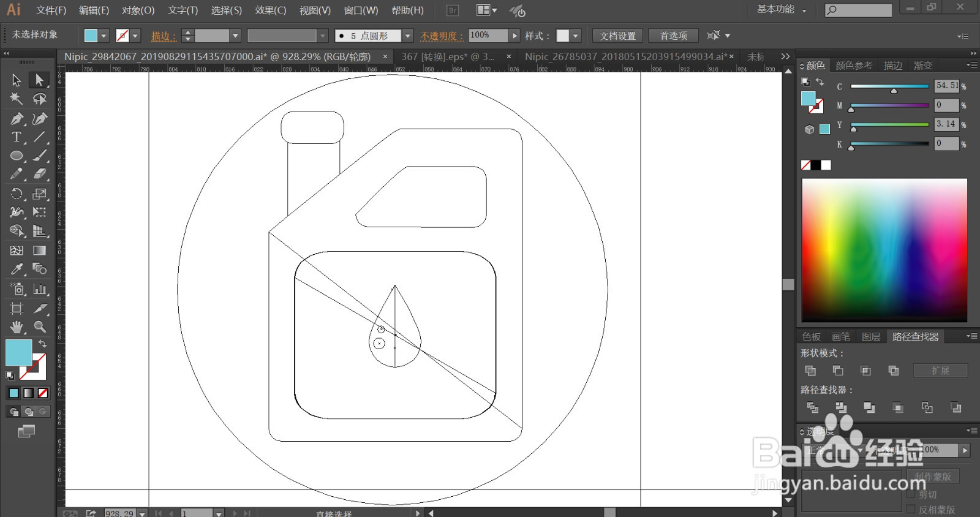Open the 窗口(W) menu
Viewport: 980px width, 517px height.
click(361, 10)
